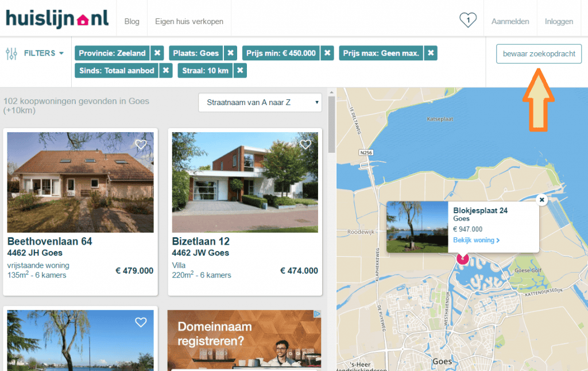Click the 220m² - 6 kamers text
The height and width of the screenshot is (371, 588).
pos(202,275)
